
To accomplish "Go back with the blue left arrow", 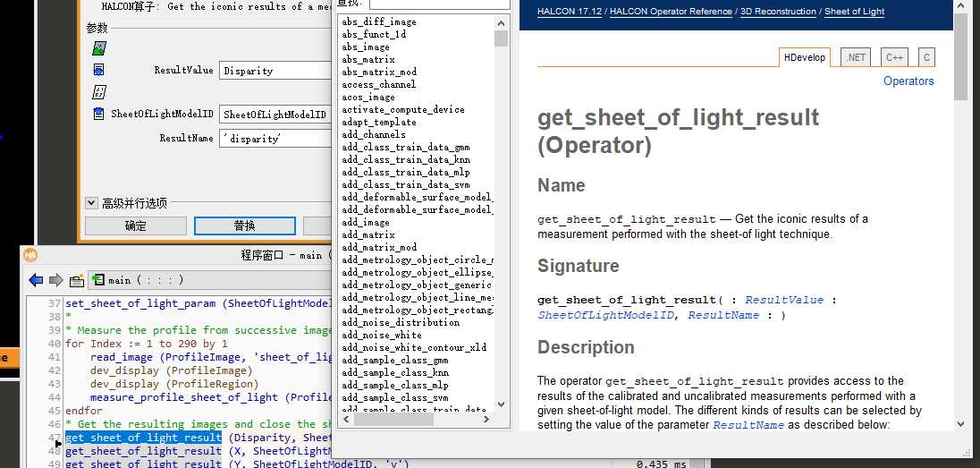I will point(37,280).
